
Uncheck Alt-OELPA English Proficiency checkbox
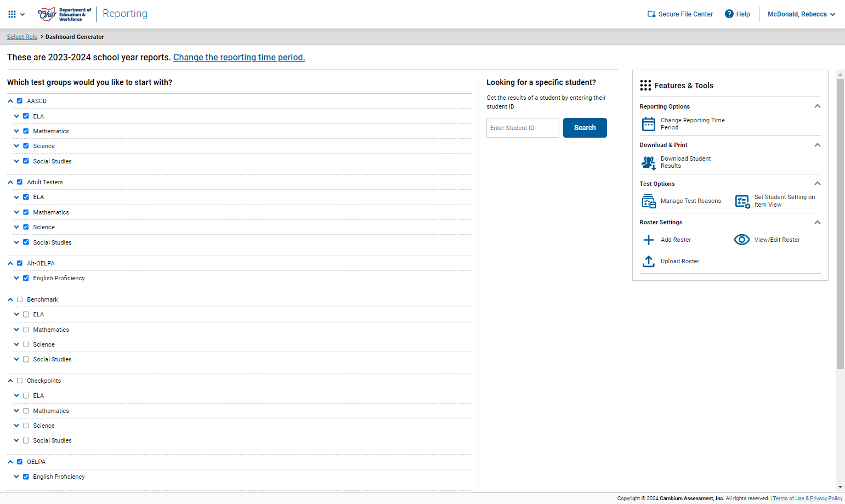[x=26, y=278]
